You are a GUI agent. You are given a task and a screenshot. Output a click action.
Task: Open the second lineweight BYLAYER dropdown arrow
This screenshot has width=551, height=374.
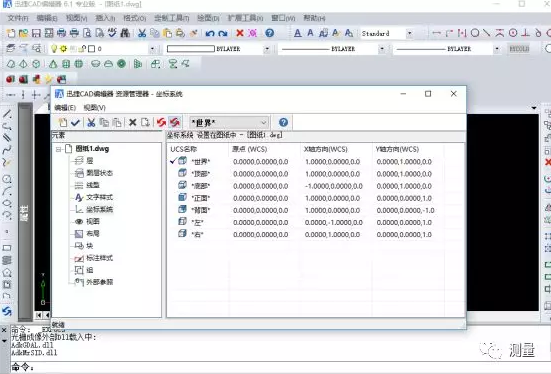(x=497, y=49)
